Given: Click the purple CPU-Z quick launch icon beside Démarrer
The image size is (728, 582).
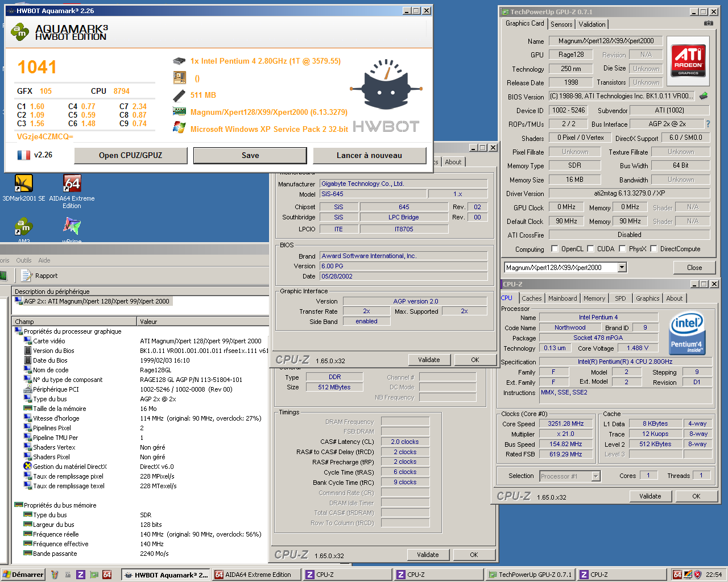Looking at the screenshot, I should (x=80, y=575).
